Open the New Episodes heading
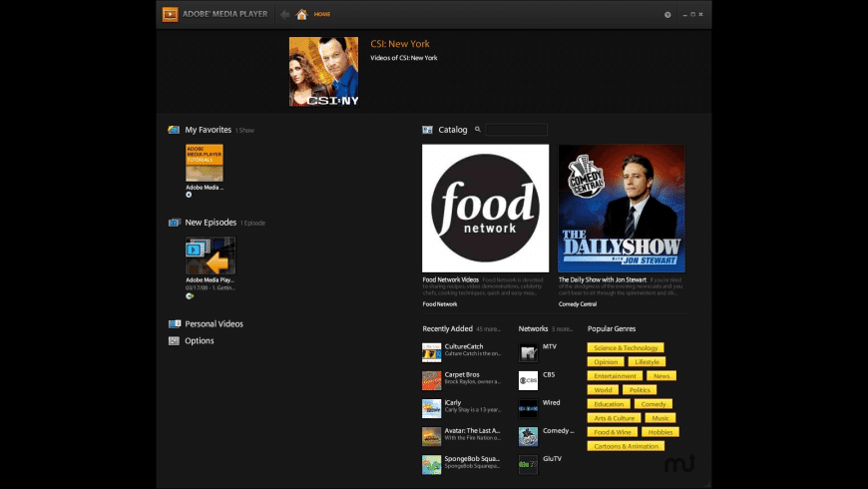The height and width of the screenshot is (489, 868). [x=211, y=223]
